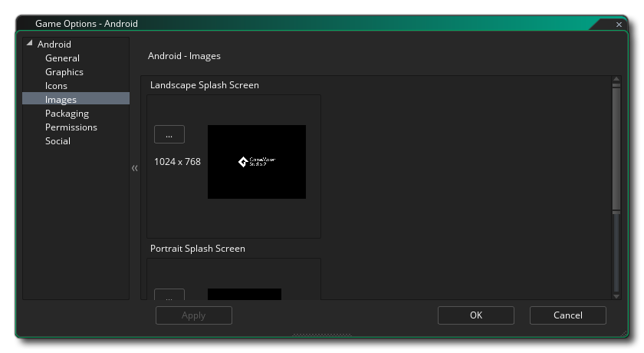Open the Social settings page
The width and height of the screenshot is (644, 353).
click(58, 141)
